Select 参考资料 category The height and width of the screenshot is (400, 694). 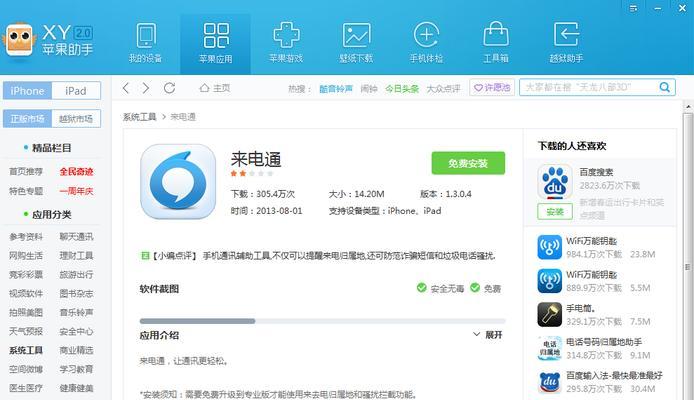(26, 237)
